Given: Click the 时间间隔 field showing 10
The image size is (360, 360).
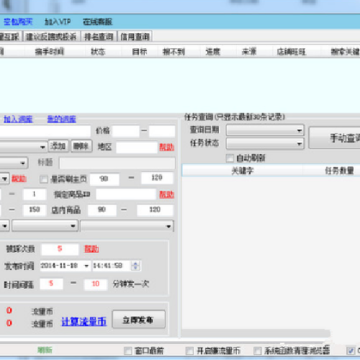Looking at the screenshot, I should coord(96,284).
